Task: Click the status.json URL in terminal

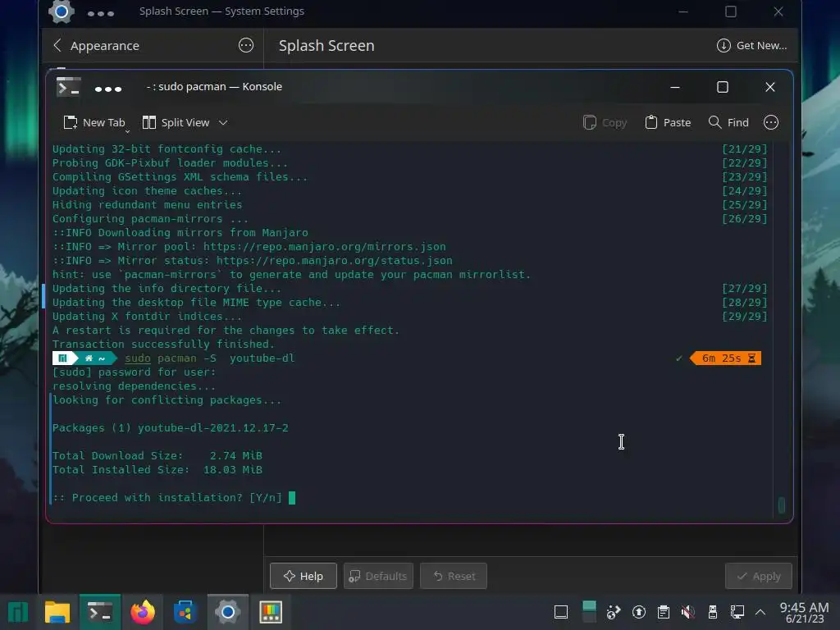Action: click(335, 260)
